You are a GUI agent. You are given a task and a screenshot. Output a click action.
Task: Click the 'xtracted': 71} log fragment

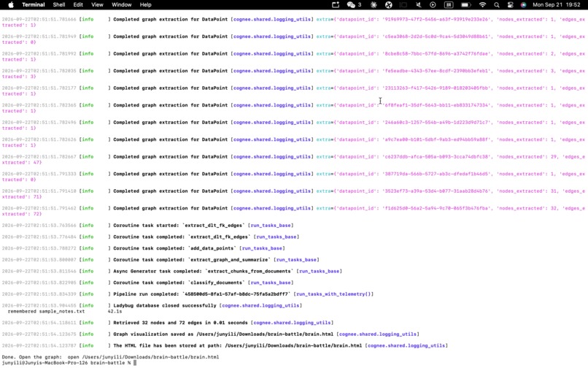(22, 196)
